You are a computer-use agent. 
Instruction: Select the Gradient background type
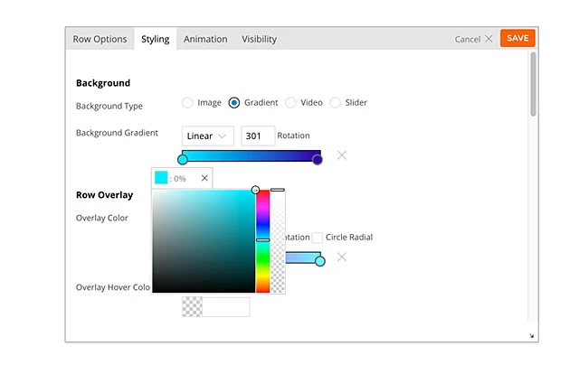pyautogui.click(x=234, y=103)
